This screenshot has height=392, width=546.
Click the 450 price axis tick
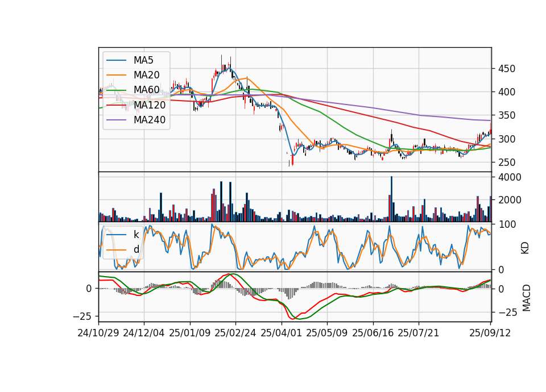(x=507, y=69)
